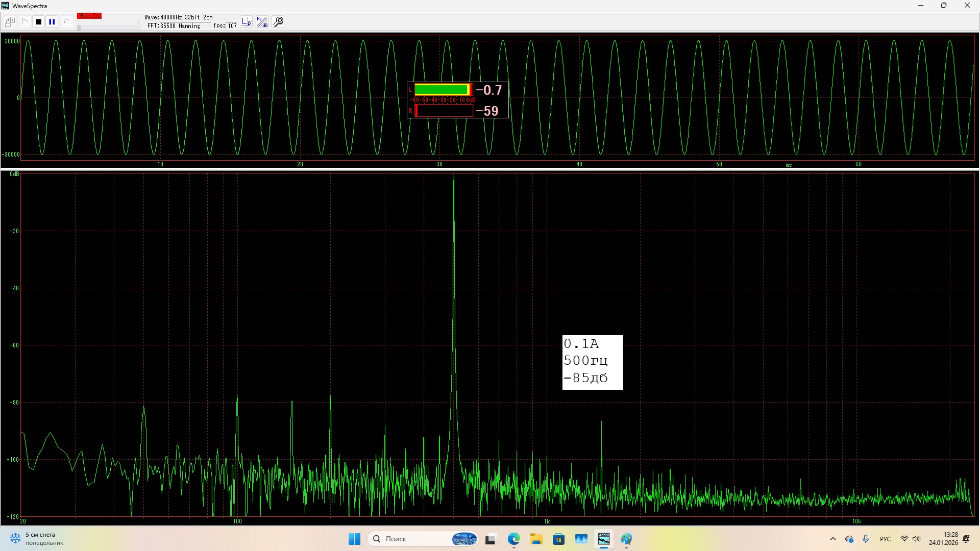The width and height of the screenshot is (980, 551).
Task: Click the Hz/dB measurement icon
Action: tap(262, 22)
